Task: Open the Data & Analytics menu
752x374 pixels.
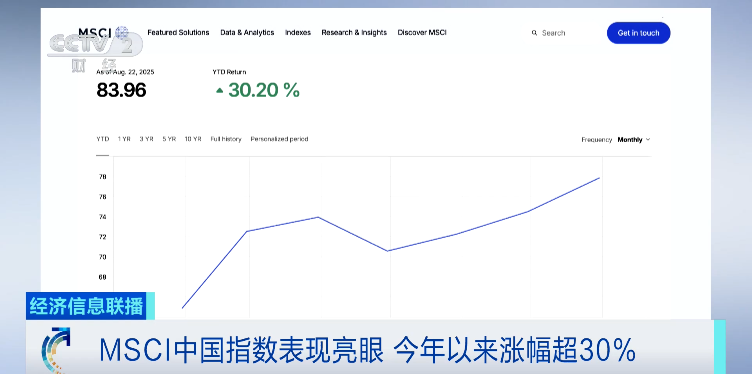Action: (x=247, y=33)
